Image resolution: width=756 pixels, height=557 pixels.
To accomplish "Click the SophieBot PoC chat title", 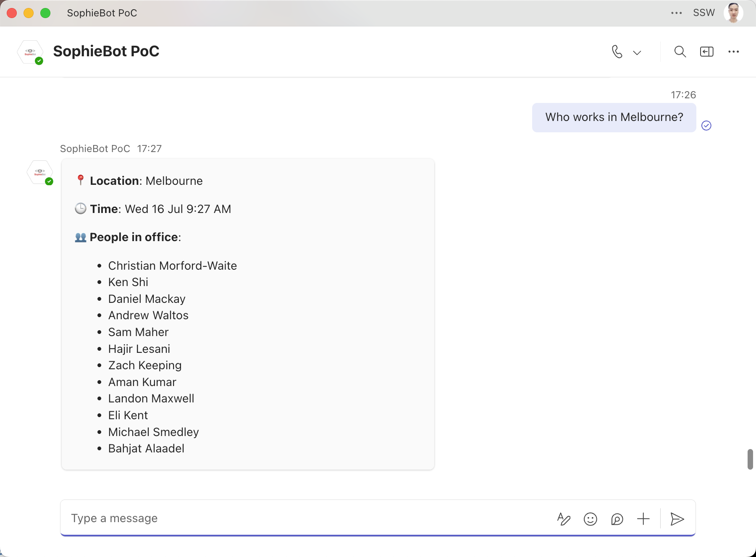I will click(106, 51).
